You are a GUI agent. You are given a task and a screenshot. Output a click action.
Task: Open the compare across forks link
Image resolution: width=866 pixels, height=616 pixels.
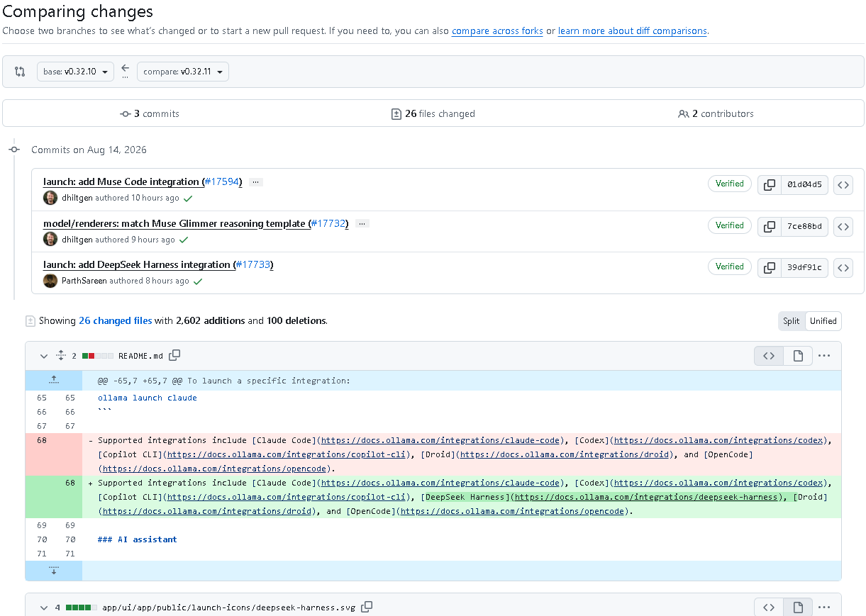coord(497,31)
